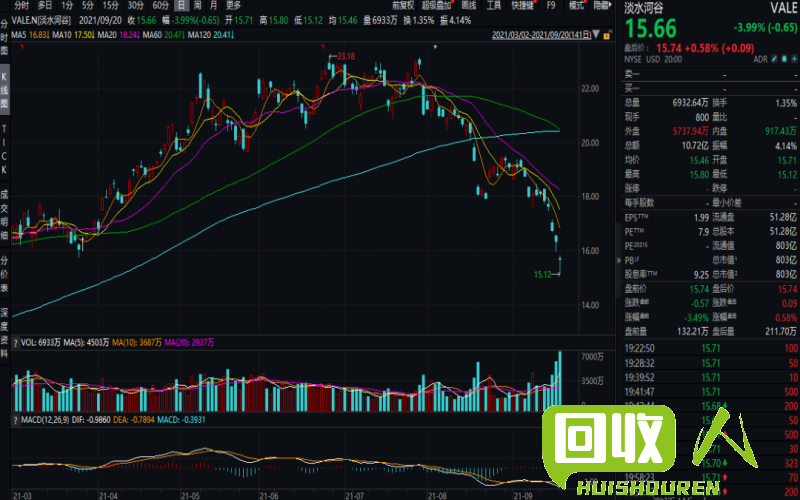800x500 pixels.
Task: Switch to 分时 intraday period tab
Action: point(21,5)
